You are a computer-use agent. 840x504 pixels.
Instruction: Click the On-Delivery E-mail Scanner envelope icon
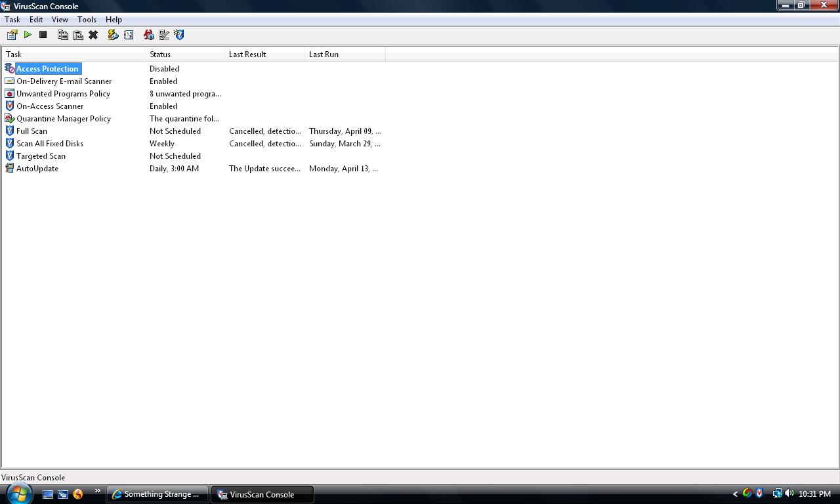(10, 81)
